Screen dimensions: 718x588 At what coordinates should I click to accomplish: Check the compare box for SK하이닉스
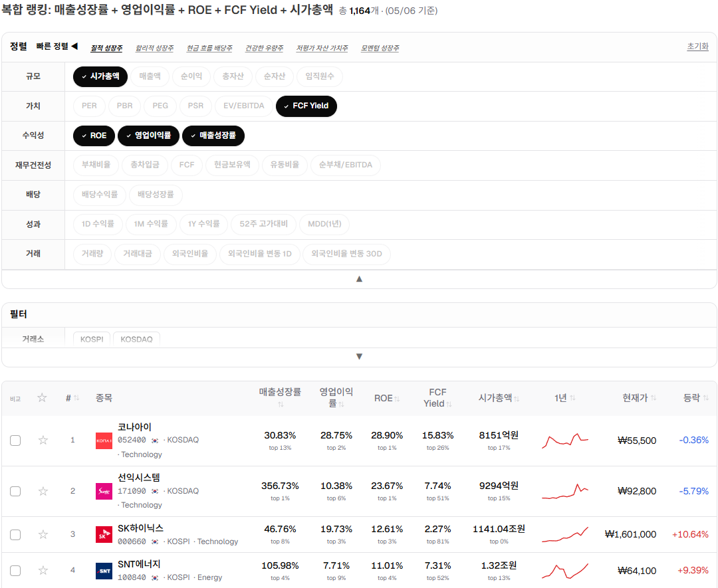click(15, 534)
